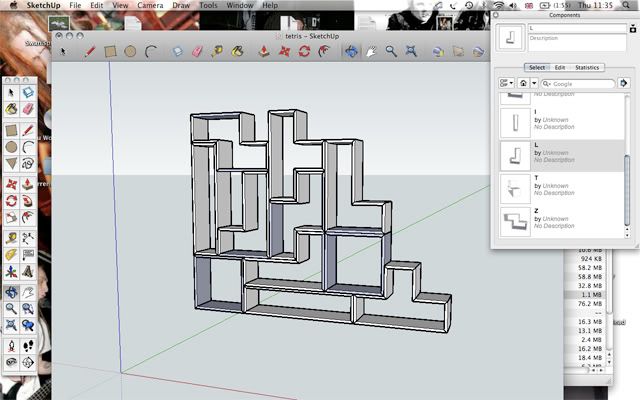This screenshot has width=640, height=400.
Task: Select Rectangle tool in floating palette
Action: coord(11,131)
